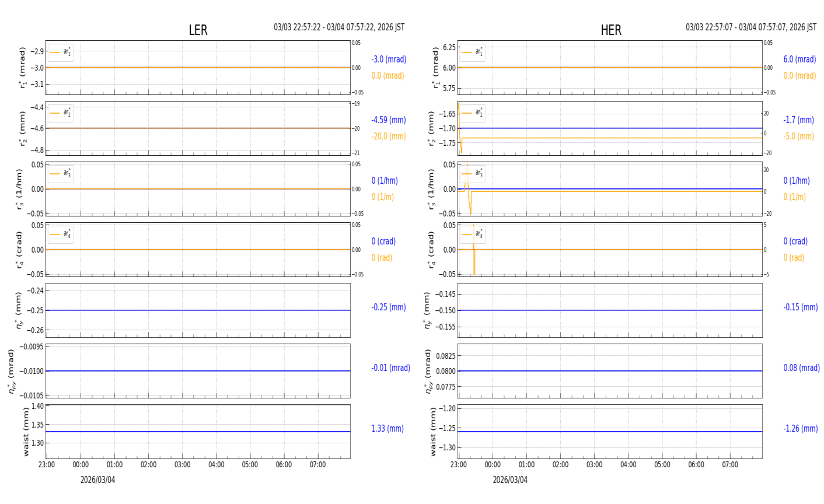Click the LER plot column title
The height and width of the screenshot is (504, 824).
(198, 30)
